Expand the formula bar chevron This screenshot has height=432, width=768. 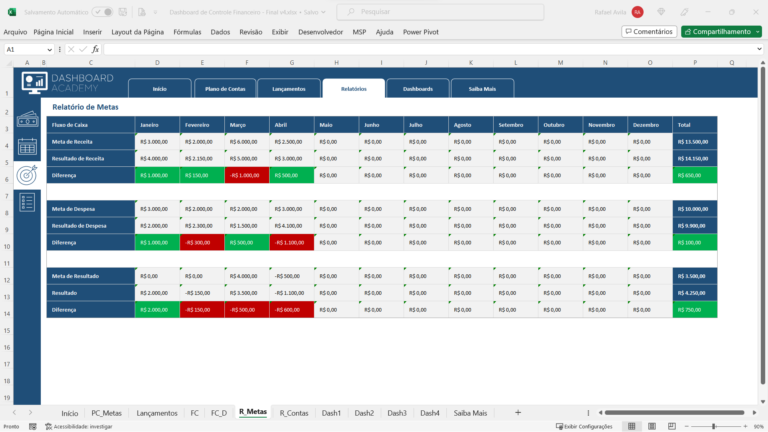[x=759, y=49]
